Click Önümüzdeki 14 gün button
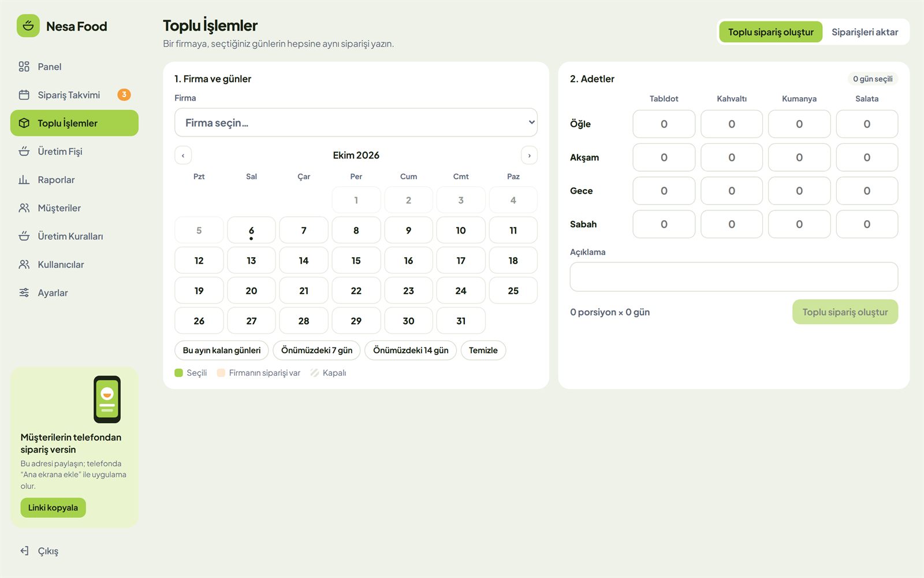 pos(411,350)
